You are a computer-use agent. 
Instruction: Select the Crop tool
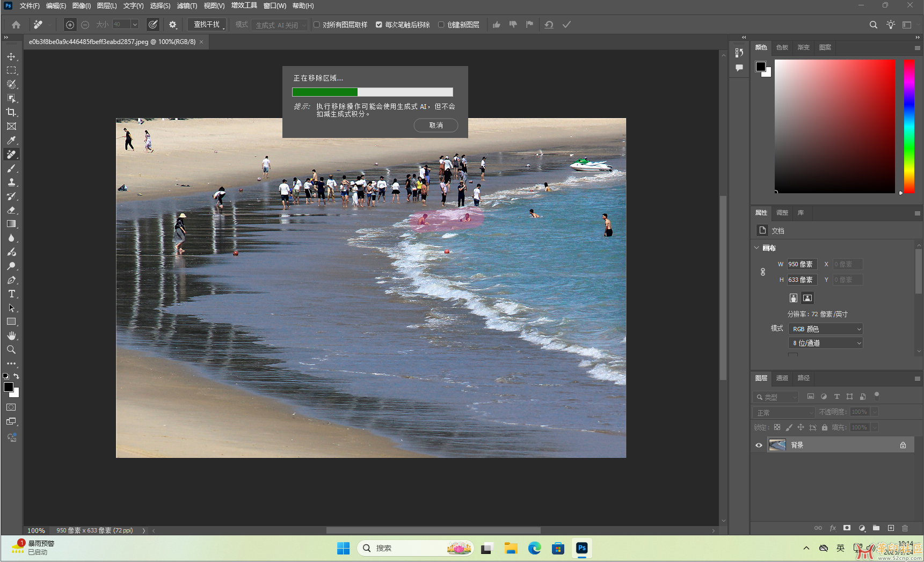[11, 112]
